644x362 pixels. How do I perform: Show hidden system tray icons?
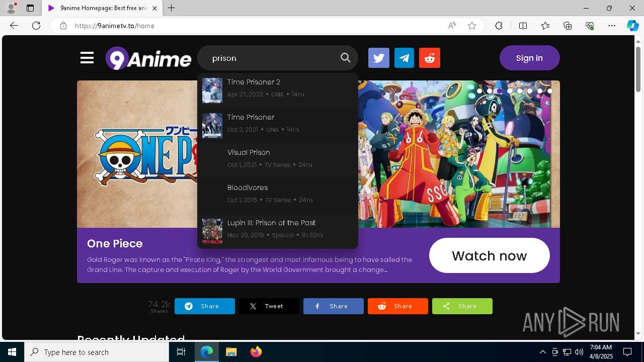coord(542,352)
